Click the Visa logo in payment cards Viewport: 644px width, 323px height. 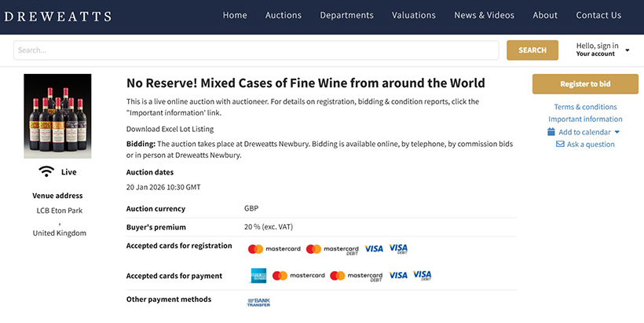coord(398,276)
